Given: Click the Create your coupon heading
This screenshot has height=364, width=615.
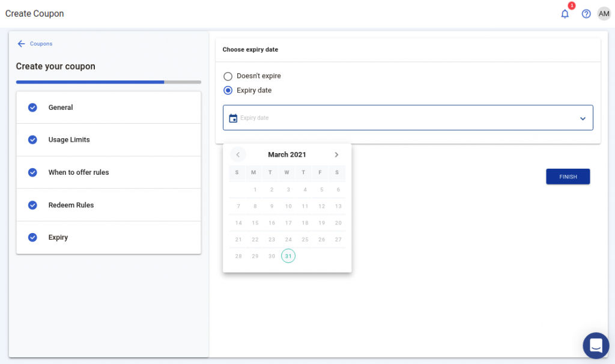Looking at the screenshot, I should coord(55,66).
